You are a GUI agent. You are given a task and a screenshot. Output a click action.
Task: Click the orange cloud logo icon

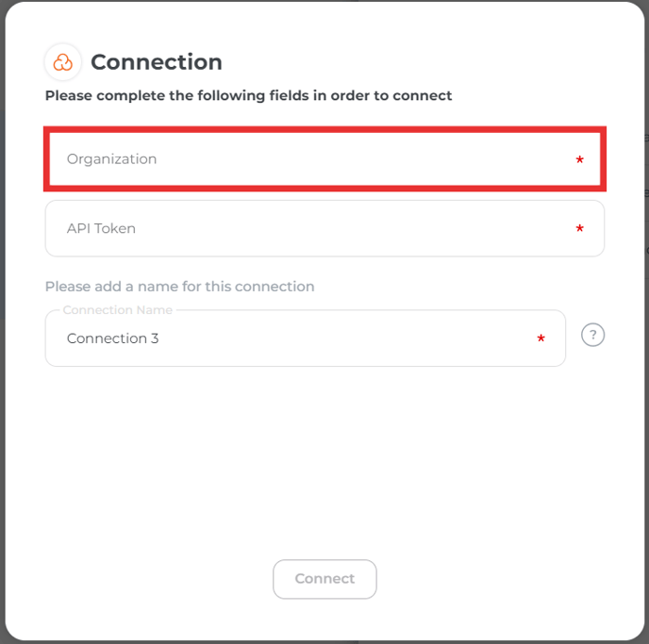[x=63, y=62]
